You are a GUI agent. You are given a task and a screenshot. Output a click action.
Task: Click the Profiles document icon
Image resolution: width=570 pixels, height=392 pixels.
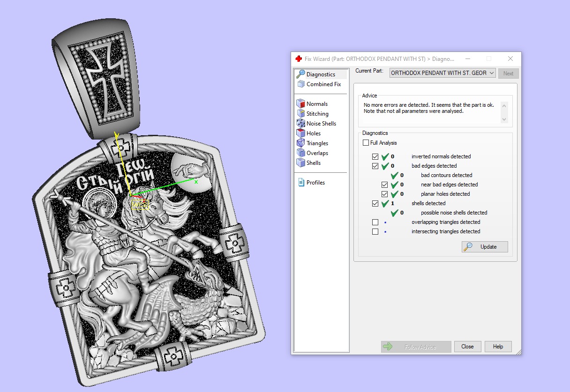pos(301,183)
